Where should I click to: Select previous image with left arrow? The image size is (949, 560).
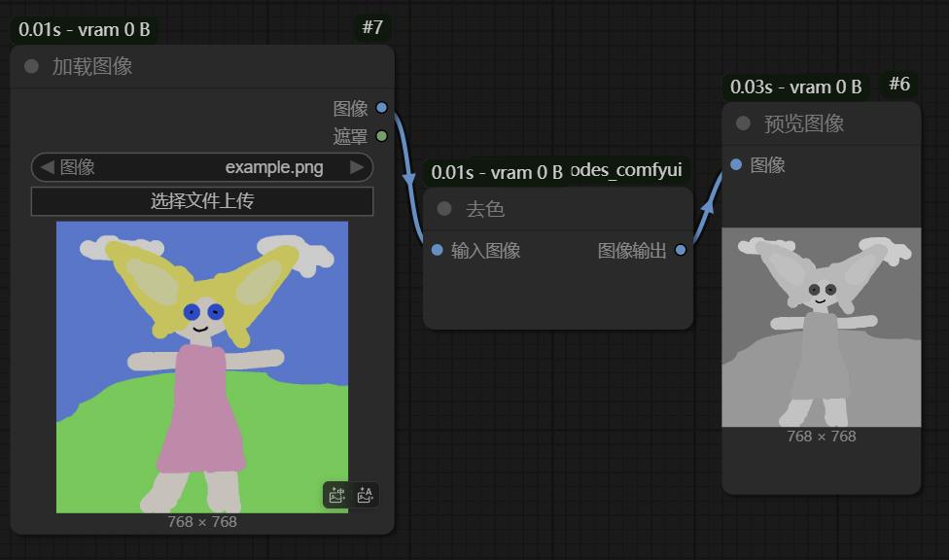coord(48,167)
